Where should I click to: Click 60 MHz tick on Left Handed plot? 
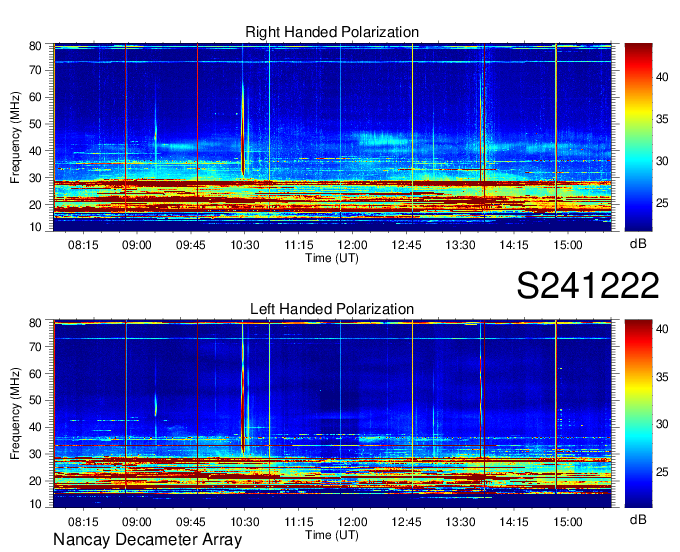pyautogui.click(x=35, y=373)
